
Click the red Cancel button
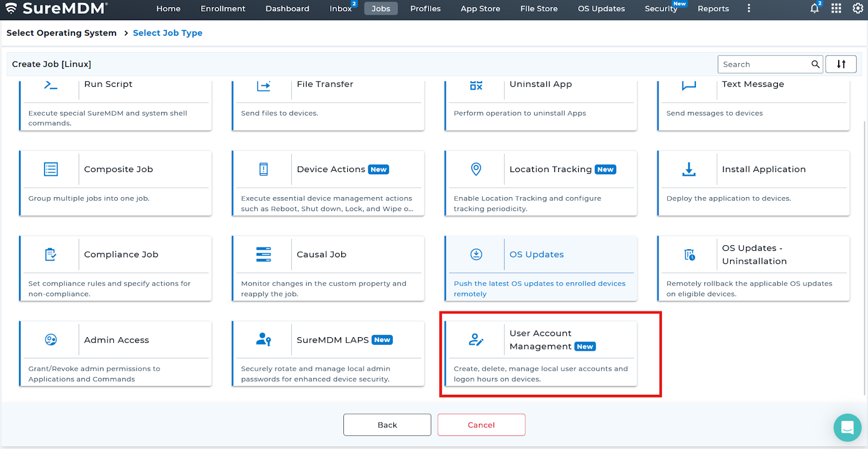tap(481, 425)
